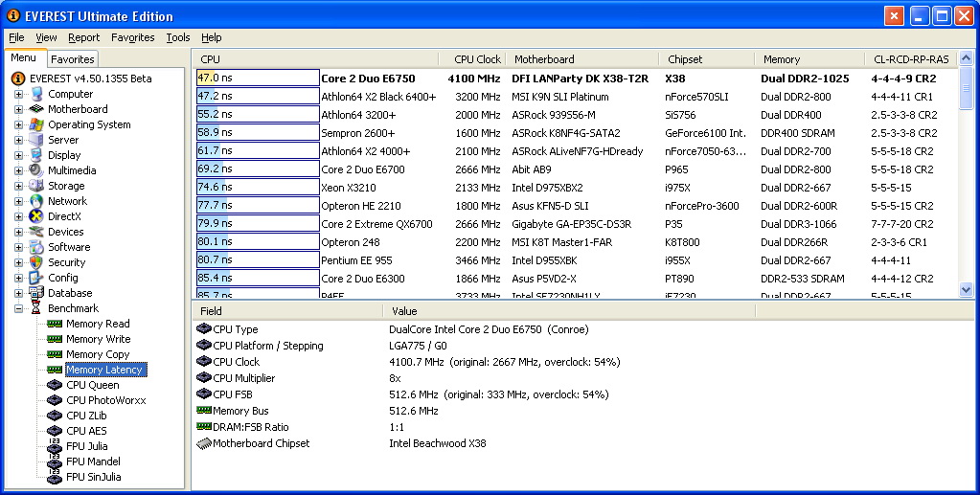Click the Display monitor icon

click(x=36, y=155)
